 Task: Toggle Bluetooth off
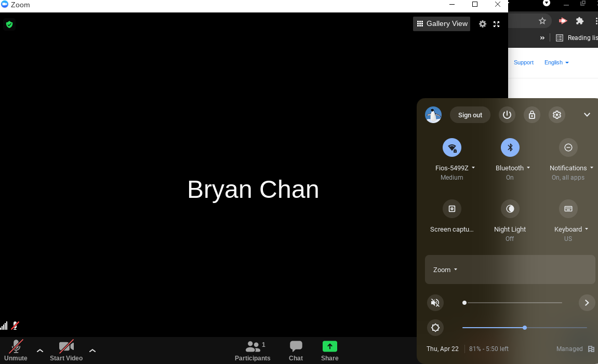coord(510,147)
